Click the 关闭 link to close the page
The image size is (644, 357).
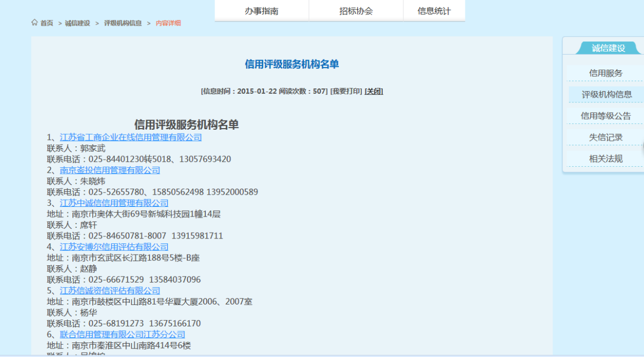click(374, 91)
